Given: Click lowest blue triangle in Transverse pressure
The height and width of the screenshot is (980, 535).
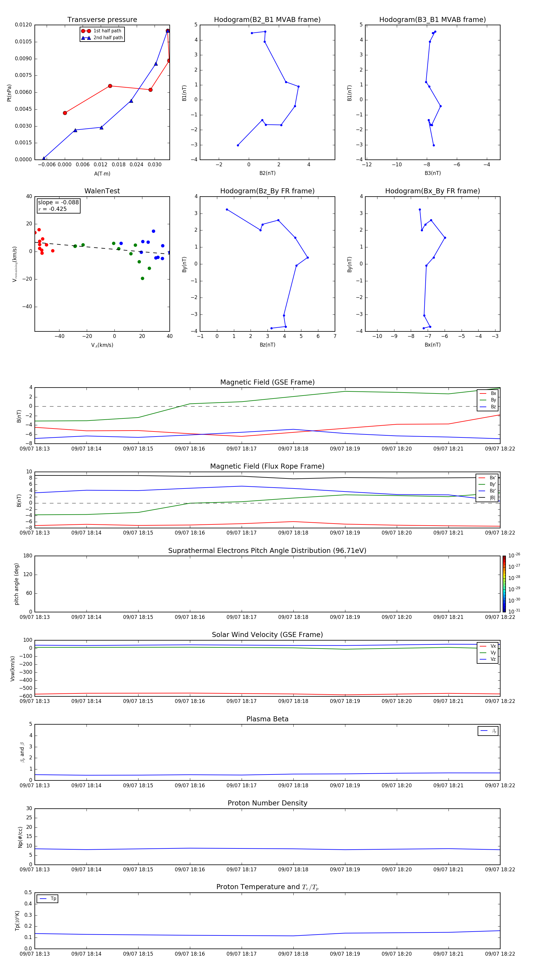Looking at the screenshot, I should click(x=44, y=158).
